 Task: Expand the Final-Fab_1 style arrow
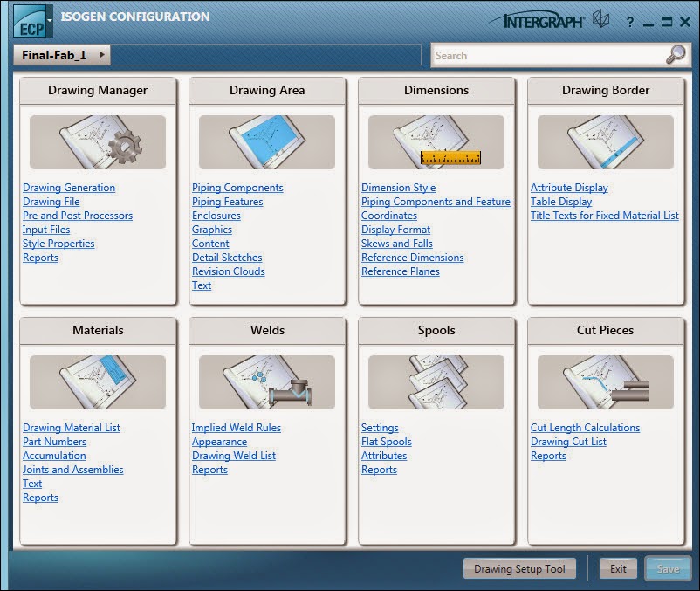(102, 55)
